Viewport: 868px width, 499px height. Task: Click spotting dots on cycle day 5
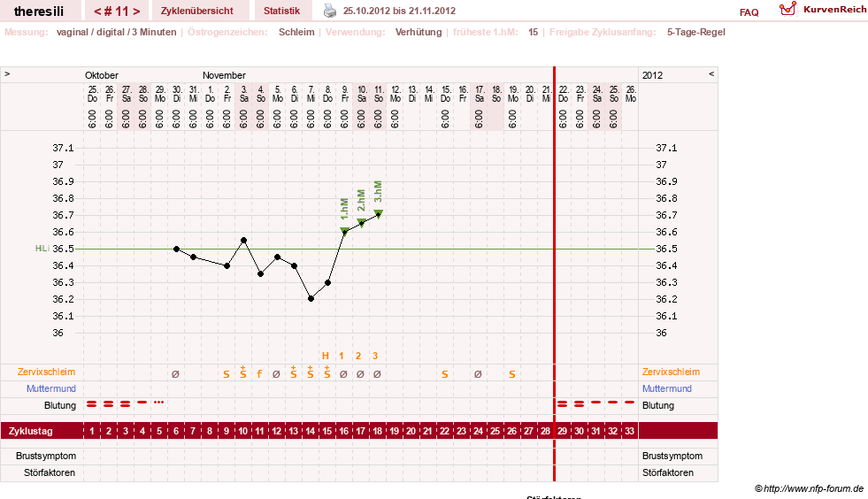tap(159, 402)
